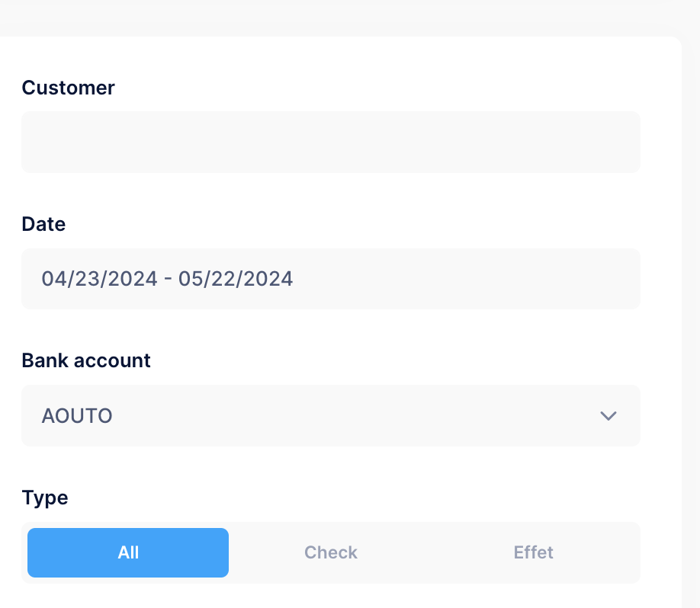Viewport: 700px width, 608px height.
Task: Click the chevron arrow in Bank account
Action: tap(608, 416)
